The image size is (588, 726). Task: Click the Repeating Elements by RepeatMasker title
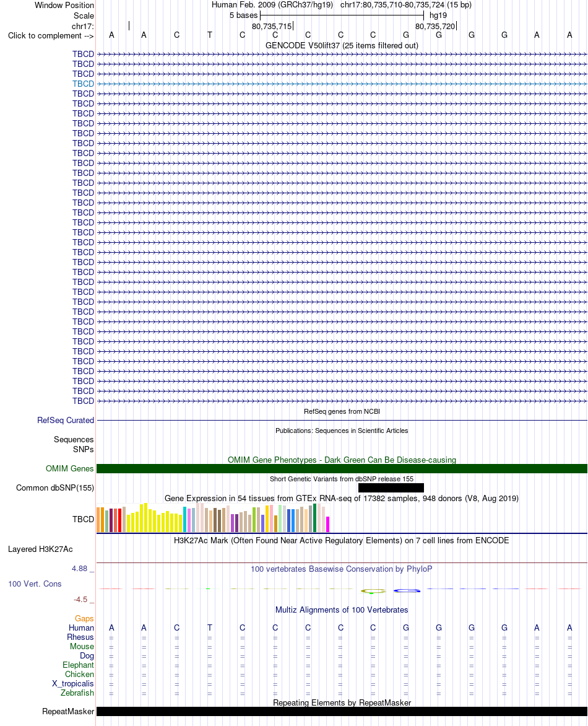click(x=342, y=702)
